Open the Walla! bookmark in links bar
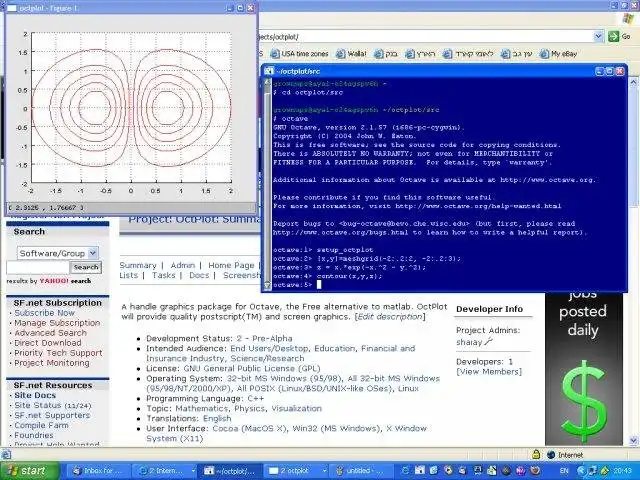The image size is (640, 480). 351,53
